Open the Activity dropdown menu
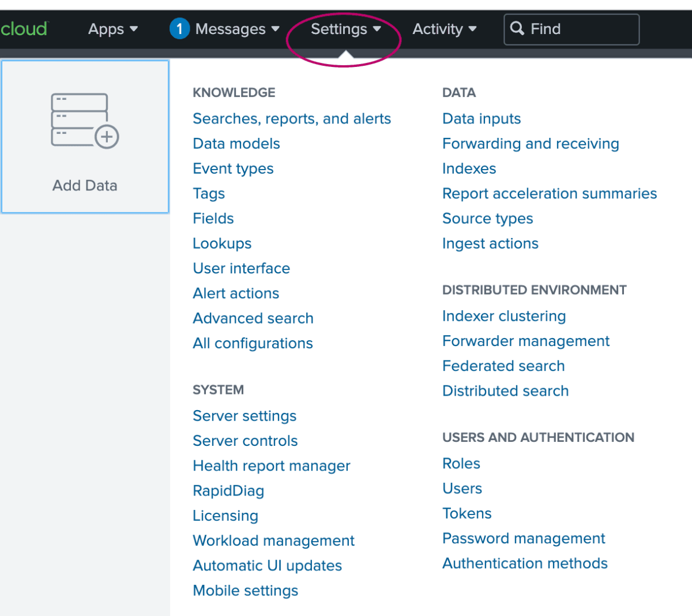 click(445, 29)
